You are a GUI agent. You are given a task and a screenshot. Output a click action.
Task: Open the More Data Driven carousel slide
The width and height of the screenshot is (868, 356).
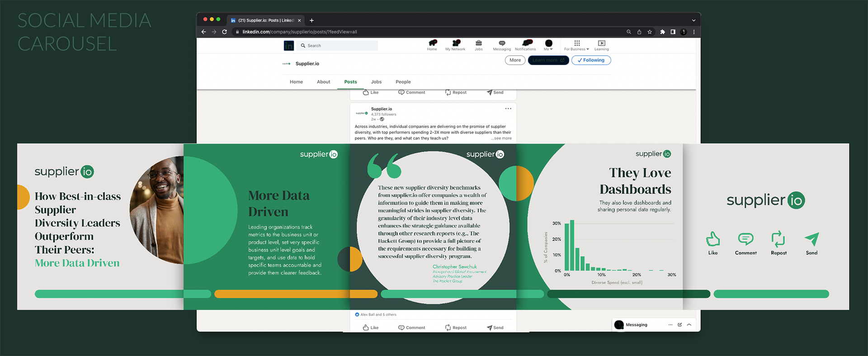pyautogui.click(x=267, y=227)
